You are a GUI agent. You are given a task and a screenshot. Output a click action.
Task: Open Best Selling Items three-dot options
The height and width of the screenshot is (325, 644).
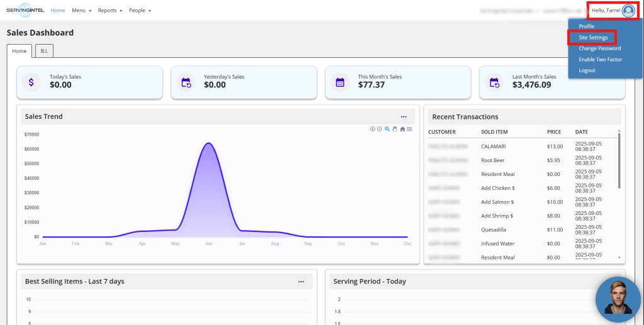coord(301,282)
